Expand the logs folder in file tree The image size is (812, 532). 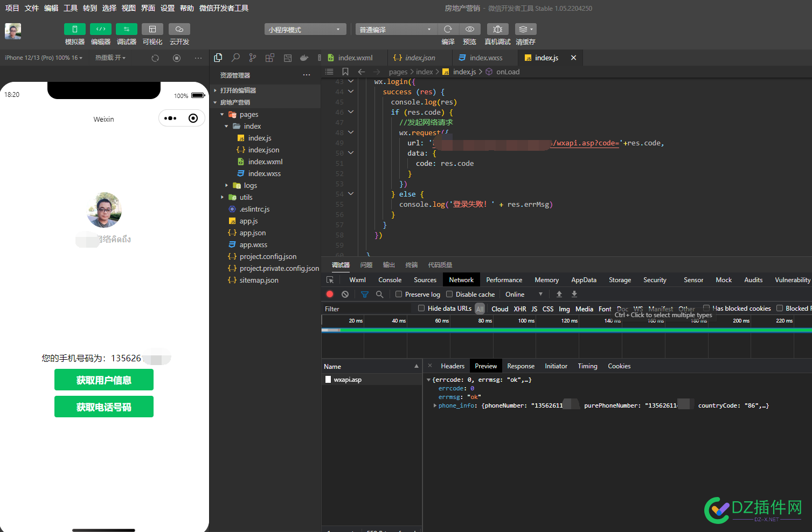(x=226, y=185)
